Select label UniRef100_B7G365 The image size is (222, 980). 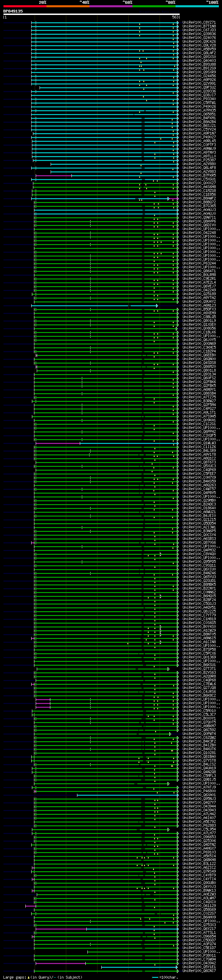[x=199, y=206]
